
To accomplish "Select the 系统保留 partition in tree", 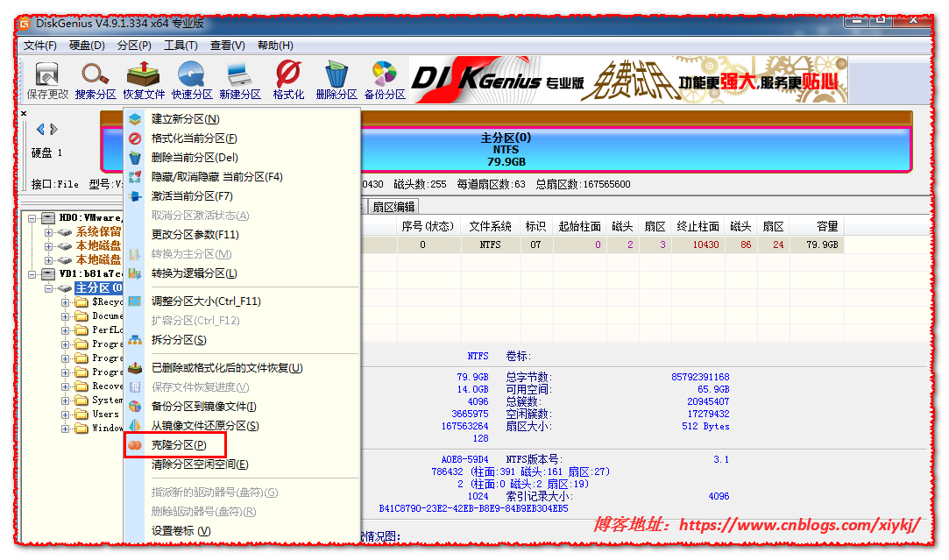I will (98, 232).
